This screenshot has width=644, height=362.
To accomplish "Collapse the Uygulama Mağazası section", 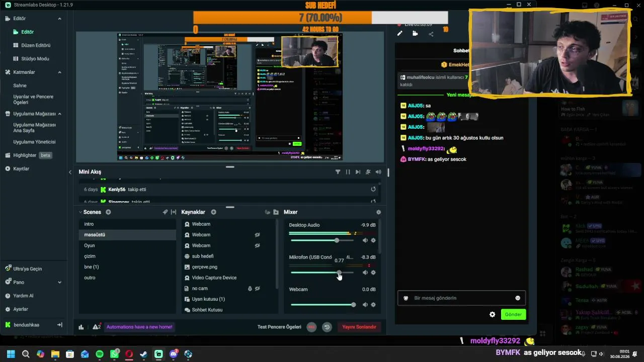I will pyautogui.click(x=59, y=114).
